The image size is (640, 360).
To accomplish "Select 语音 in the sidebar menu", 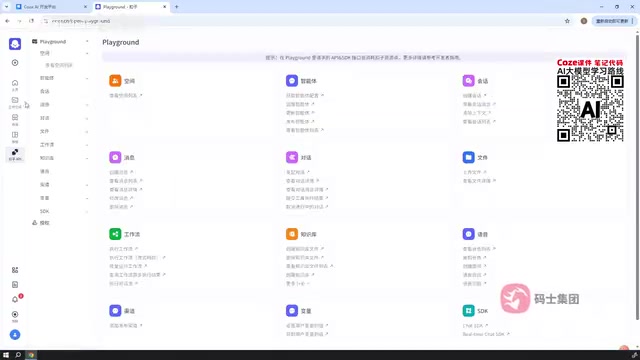I will (44, 171).
